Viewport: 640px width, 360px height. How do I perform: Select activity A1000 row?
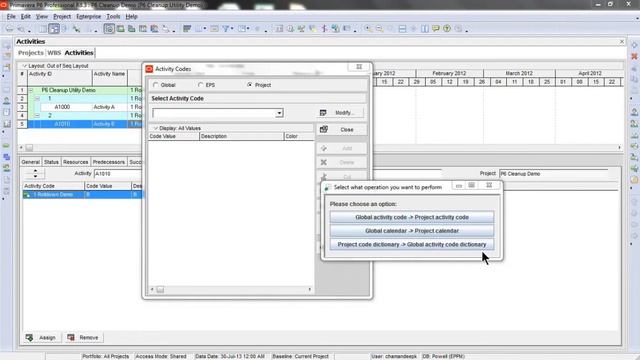(x=85, y=107)
